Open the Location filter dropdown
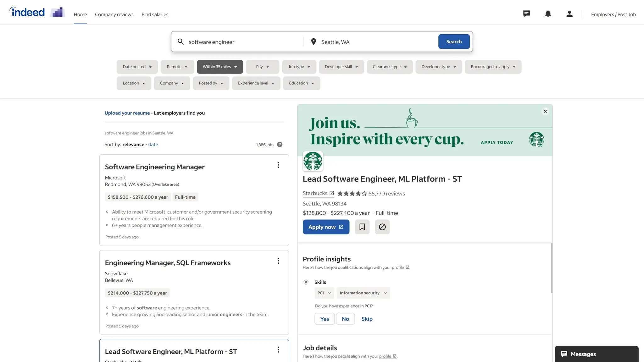Viewport: 644px width, 362px height. point(134,83)
